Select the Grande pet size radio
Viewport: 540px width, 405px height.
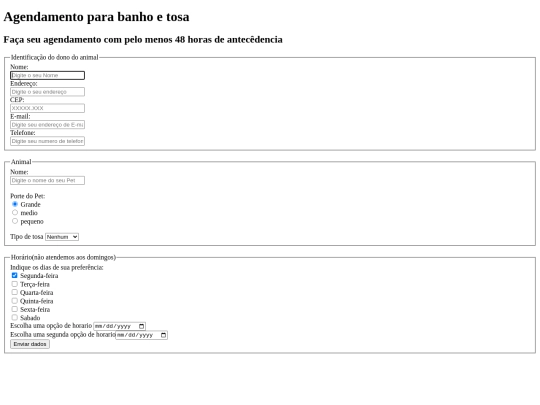point(15,204)
